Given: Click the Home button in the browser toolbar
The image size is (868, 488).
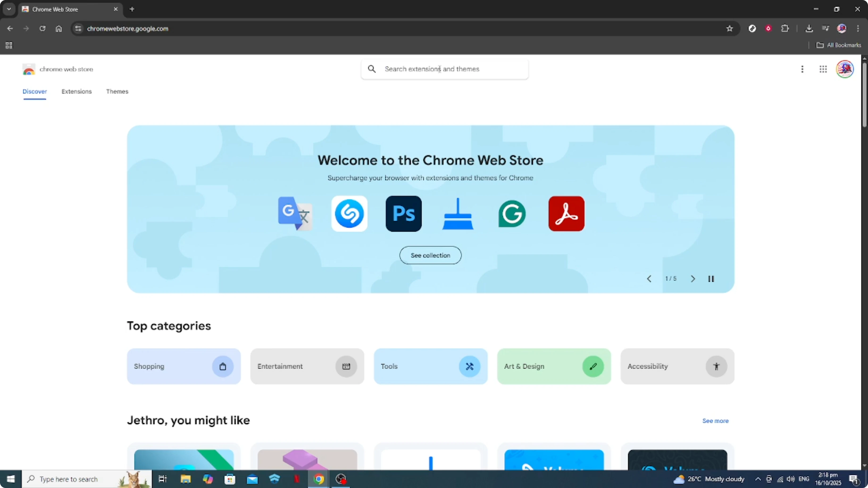Looking at the screenshot, I should [59, 29].
